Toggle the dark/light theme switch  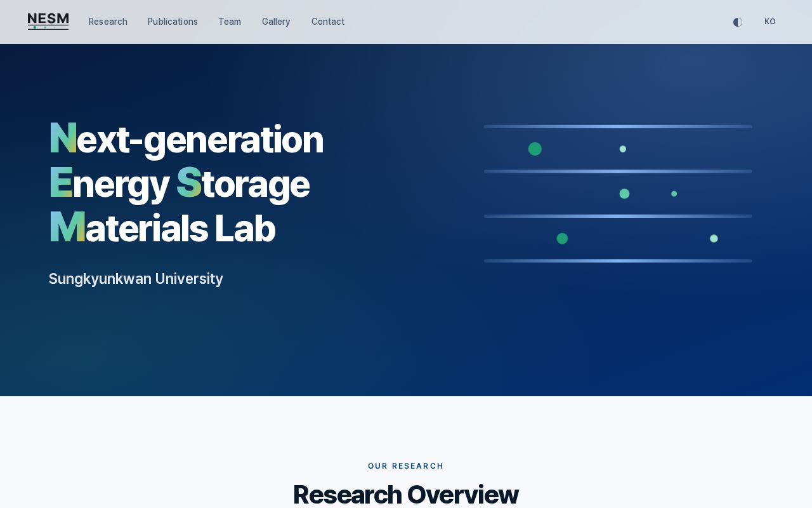(x=737, y=22)
